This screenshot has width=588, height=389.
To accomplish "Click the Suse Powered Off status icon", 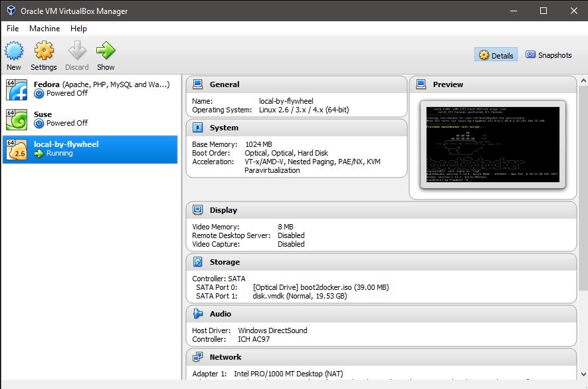I will (39, 124).
